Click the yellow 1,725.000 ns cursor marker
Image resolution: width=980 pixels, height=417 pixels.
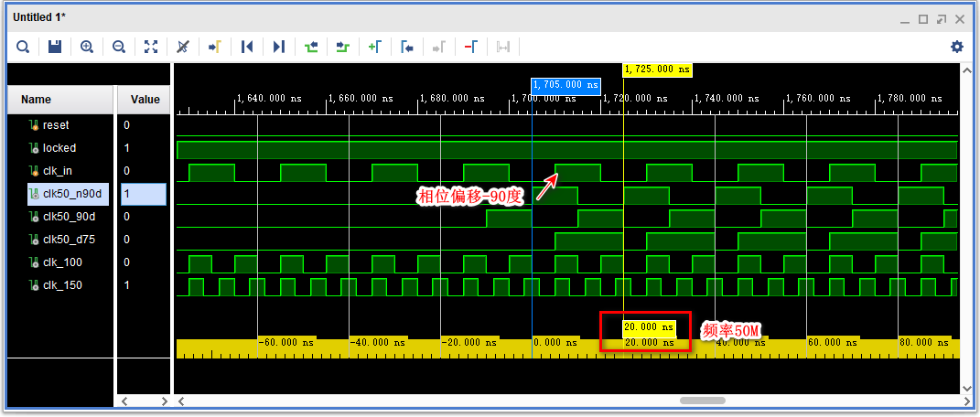coord(657,69)
